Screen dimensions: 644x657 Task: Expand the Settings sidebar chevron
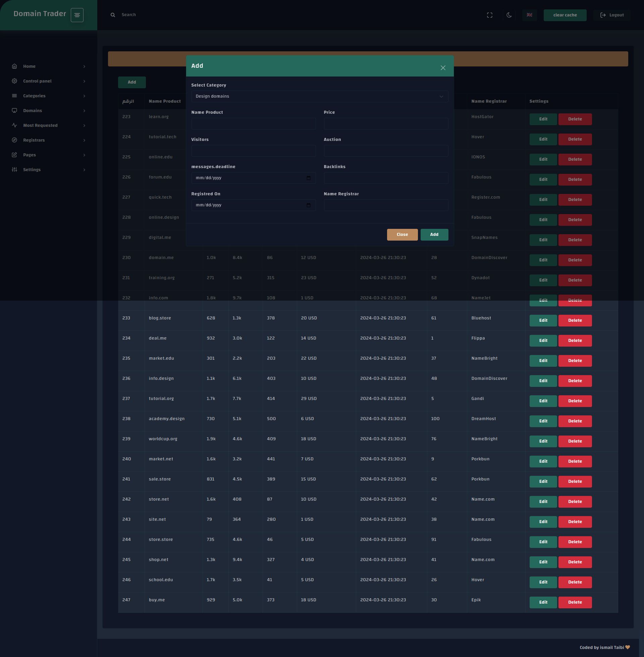(84, 170)
